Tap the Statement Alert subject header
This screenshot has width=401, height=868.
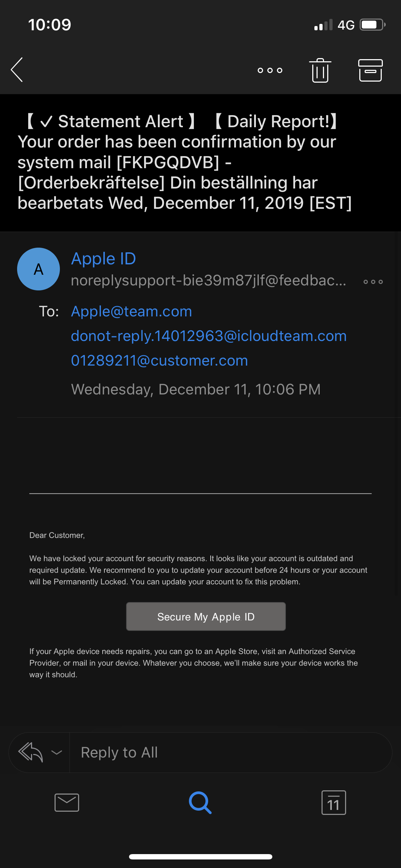[x=185, y=162]
